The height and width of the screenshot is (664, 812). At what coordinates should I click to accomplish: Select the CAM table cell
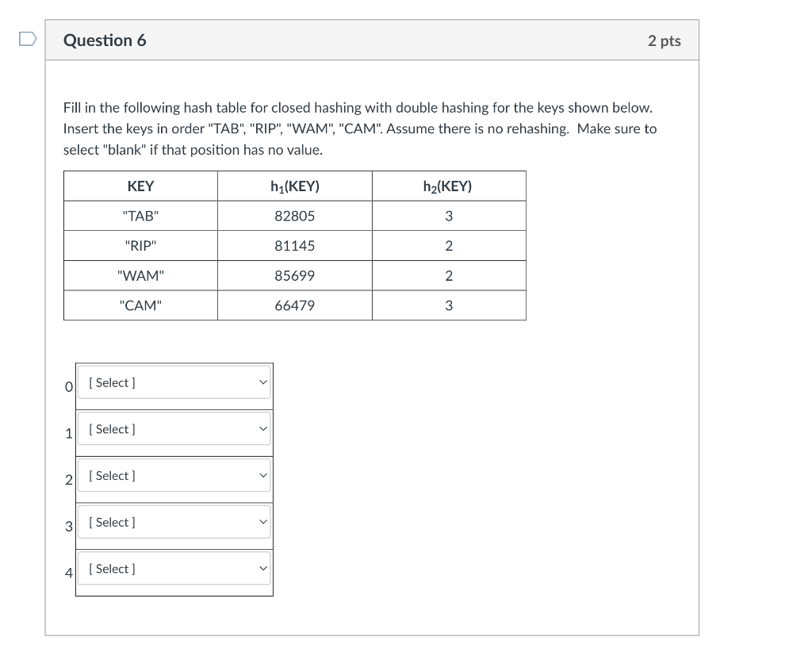[140, 305]
